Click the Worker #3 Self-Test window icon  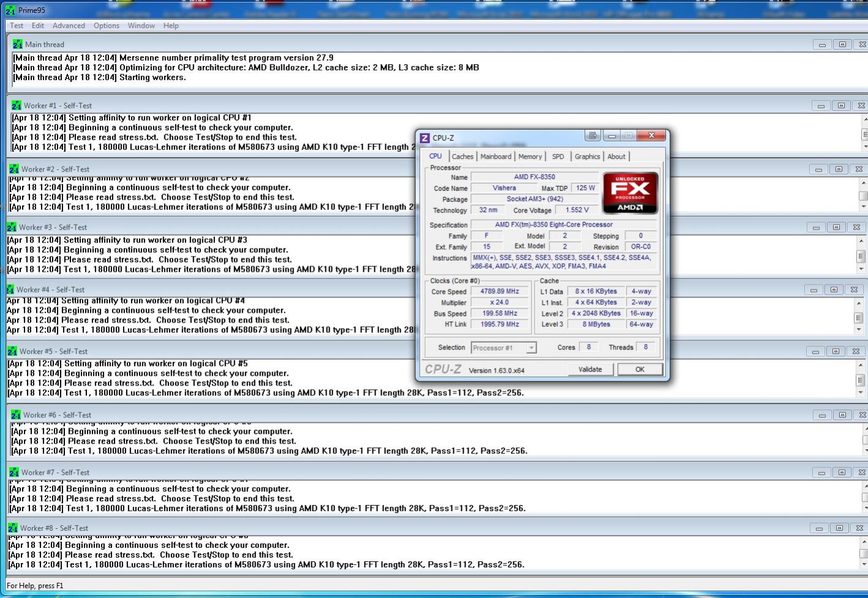point(11,227)
